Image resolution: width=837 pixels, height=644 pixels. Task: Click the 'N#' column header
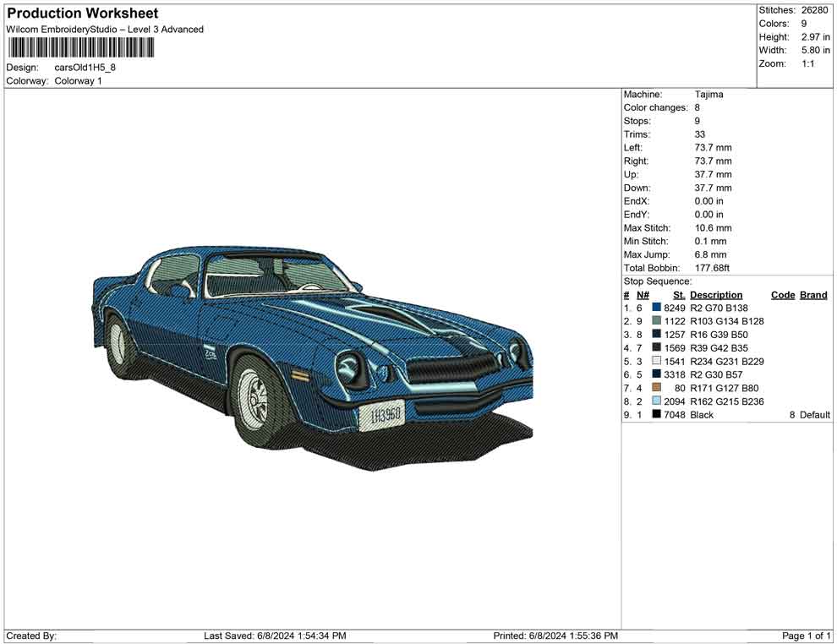click(x=643, y=294)
